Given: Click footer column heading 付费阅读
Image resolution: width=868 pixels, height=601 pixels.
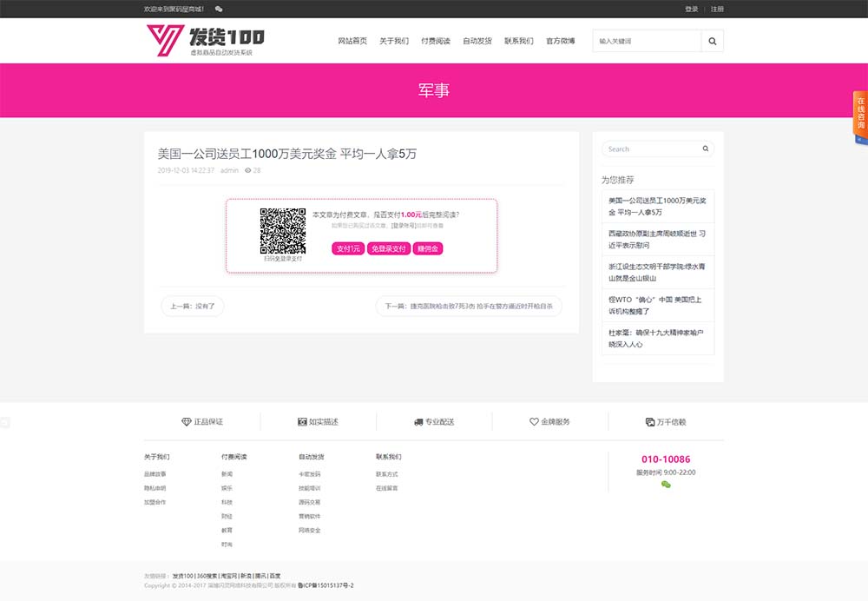Looking at the screenshot, I should pos(234,457).
